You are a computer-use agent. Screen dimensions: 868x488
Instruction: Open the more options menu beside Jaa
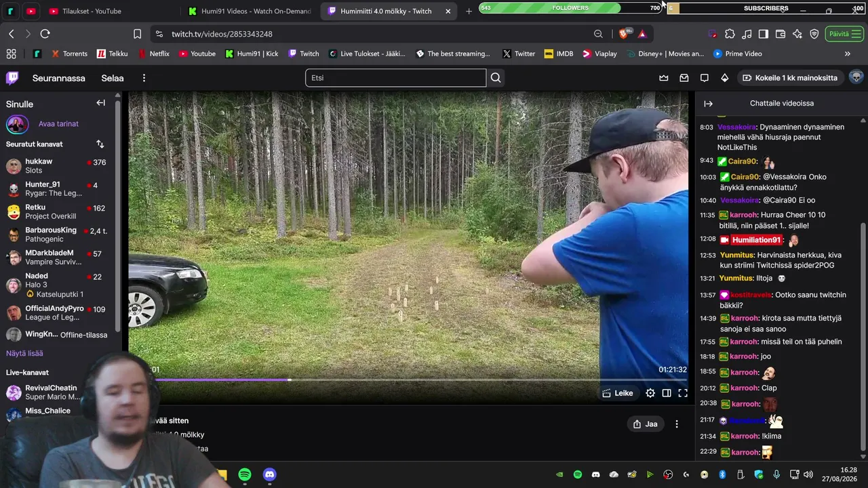676,424
